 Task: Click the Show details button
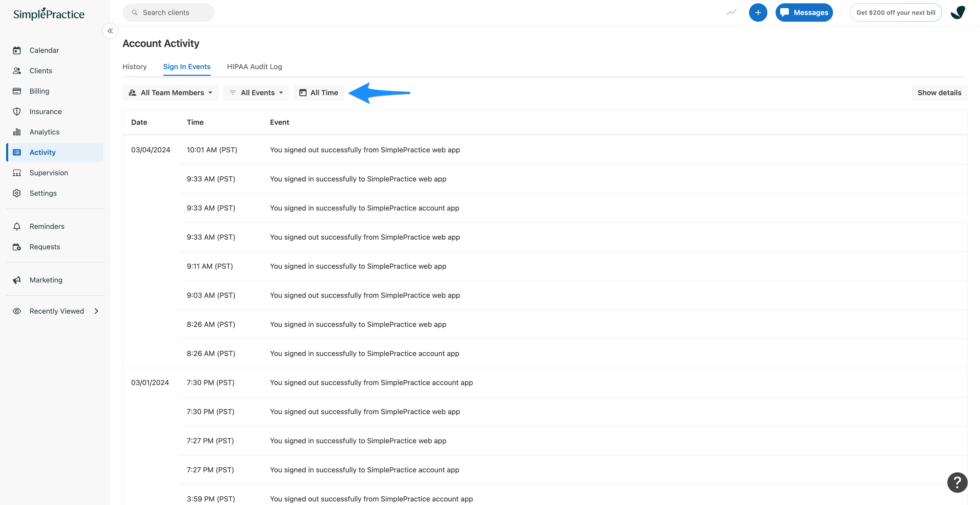pyautogui.click(x=939, y=93)
